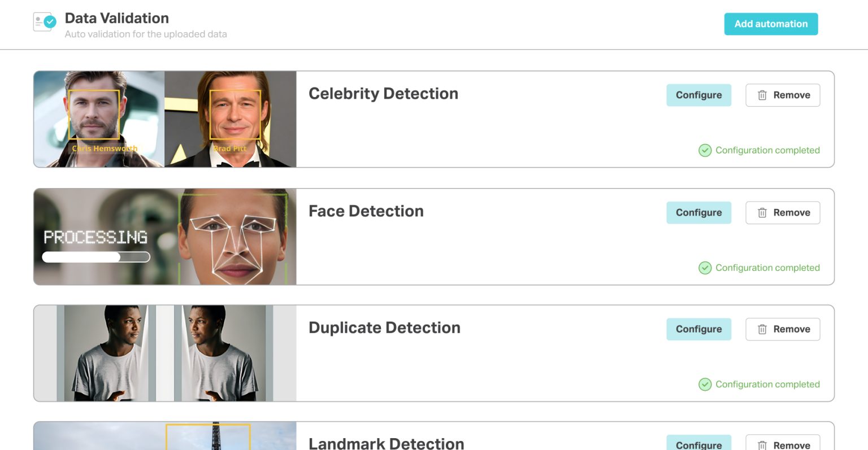Click trash icon in Celebrity Detection row
Viewport: 868px width, 450px height.
point(762,95)
